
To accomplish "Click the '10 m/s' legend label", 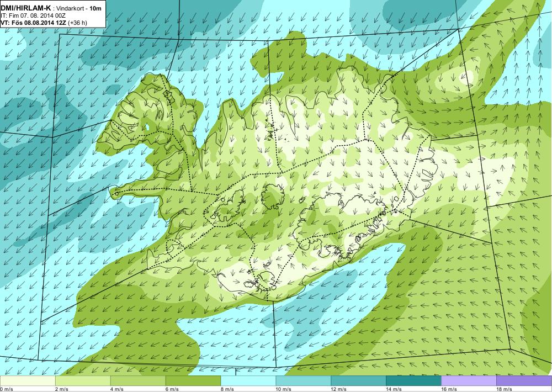I will click(x=284, y=389).
